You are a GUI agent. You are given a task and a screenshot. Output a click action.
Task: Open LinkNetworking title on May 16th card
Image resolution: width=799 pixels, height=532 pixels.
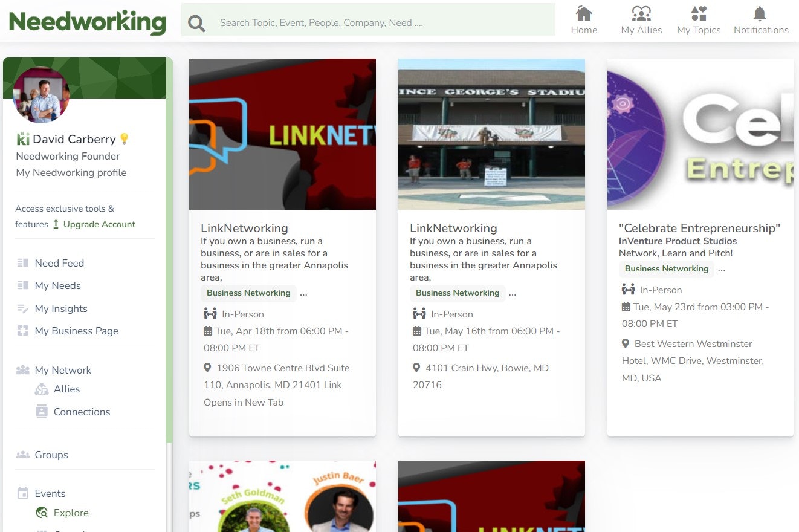(453, 228)
